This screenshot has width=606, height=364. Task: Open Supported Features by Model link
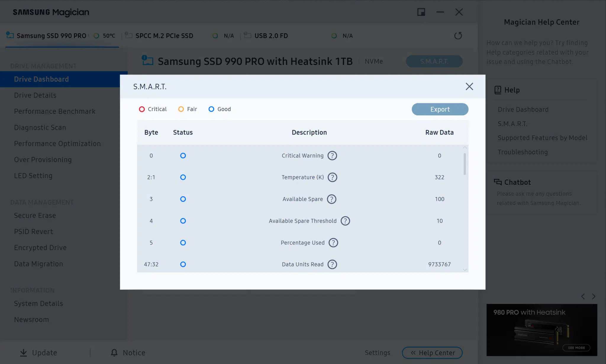coord(542,138)
